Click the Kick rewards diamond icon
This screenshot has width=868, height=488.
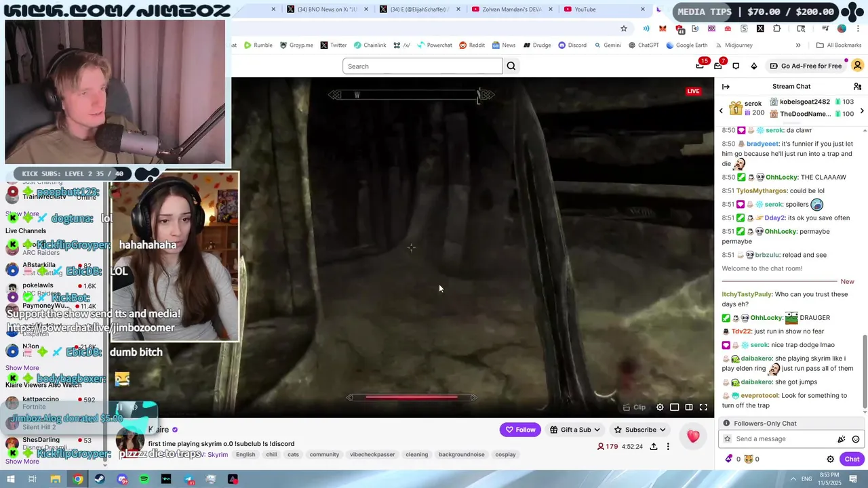754,66
